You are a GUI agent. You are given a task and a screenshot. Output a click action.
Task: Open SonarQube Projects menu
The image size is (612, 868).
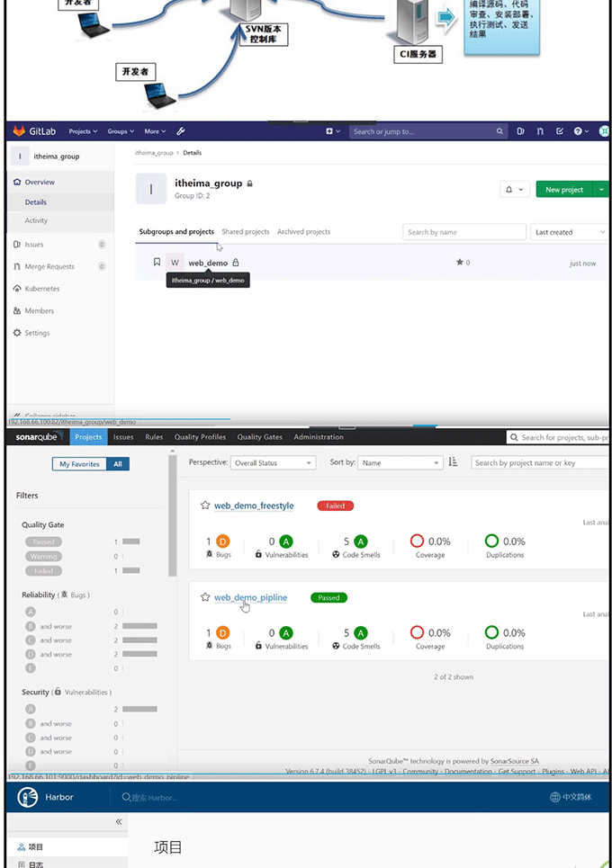pyautogui.click(x=88, y=437)
